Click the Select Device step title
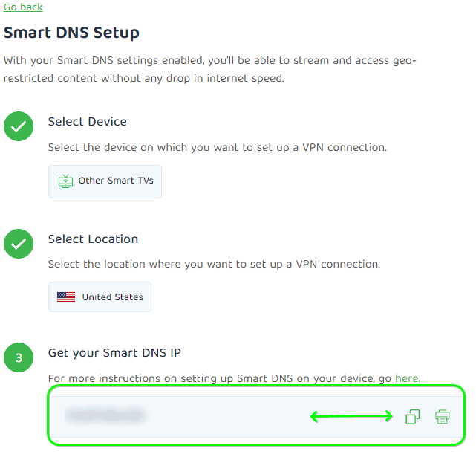Image resolution: width=476 pixels, height=460 pixels. coord(87,121)
